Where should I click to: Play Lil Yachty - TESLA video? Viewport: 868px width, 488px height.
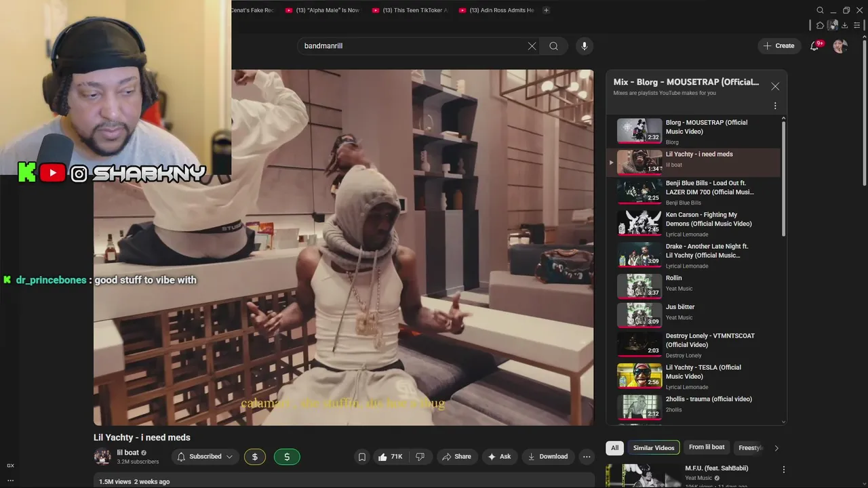click(694, 376)
